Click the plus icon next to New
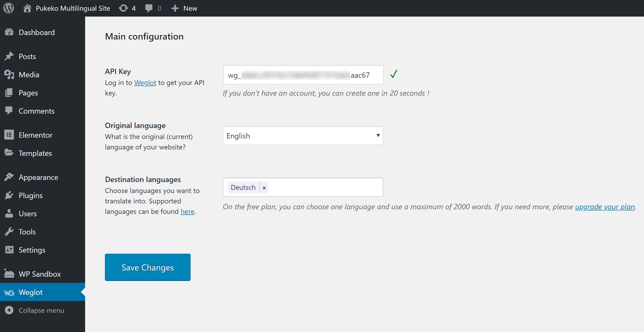 pyautogui.click(x=175, y=8)
